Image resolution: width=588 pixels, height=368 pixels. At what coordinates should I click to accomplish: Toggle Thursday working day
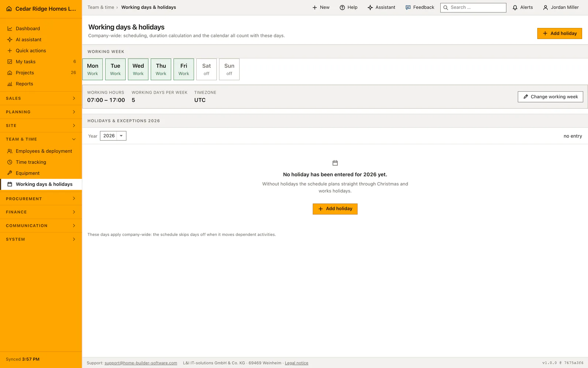pos(161,69)
